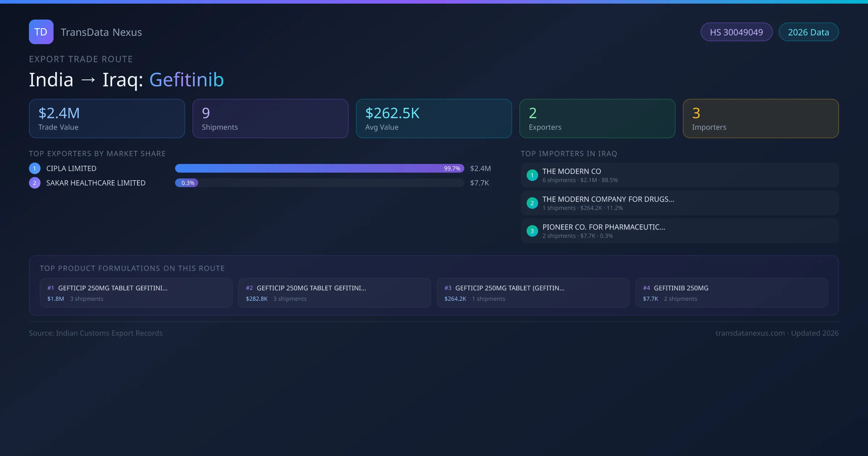
Task: Open #4 GEFITINIB 250MG formulation card
Action: pyautogui.click(x=731, y=293)
